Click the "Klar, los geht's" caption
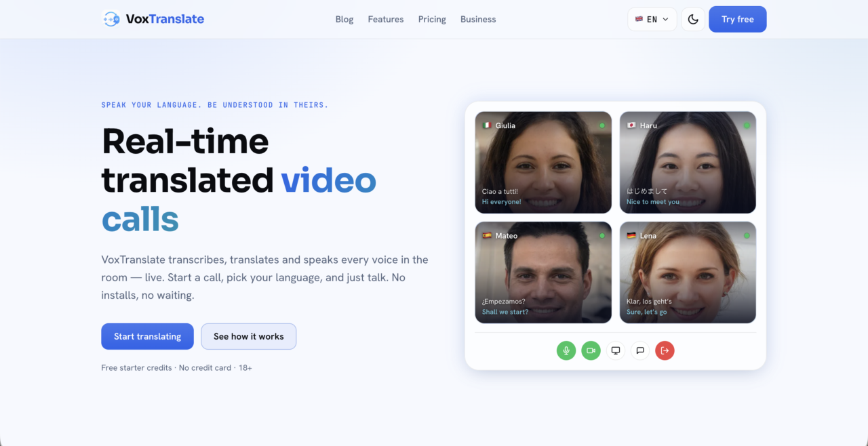 (x=650, y=302)
